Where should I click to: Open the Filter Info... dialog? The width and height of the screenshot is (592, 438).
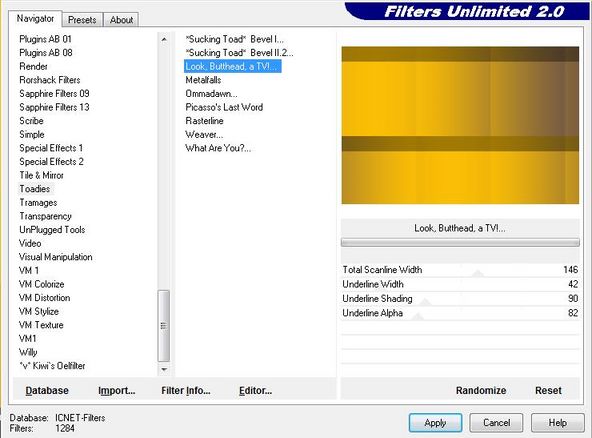coord(186,390)
